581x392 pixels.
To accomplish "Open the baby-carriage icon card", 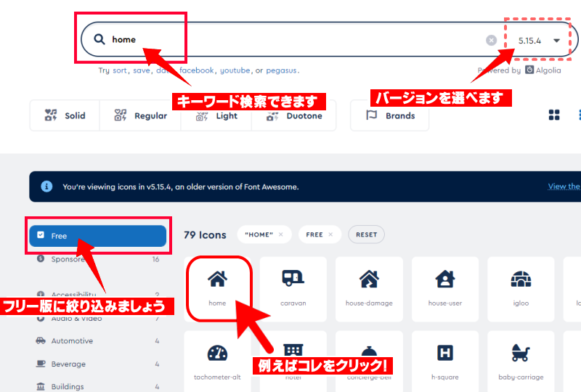I will pos(521,362).
